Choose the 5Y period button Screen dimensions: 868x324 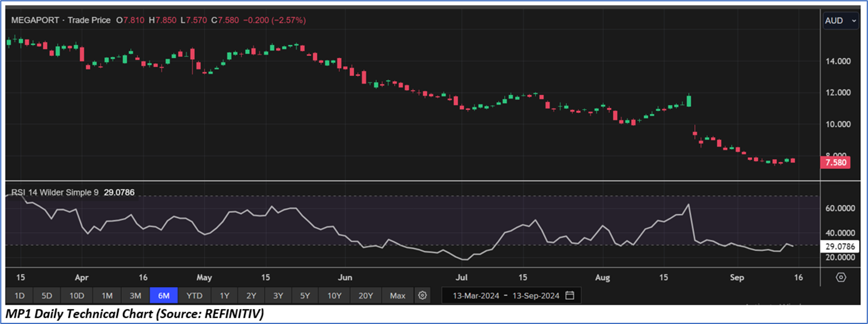coord(305,295)
